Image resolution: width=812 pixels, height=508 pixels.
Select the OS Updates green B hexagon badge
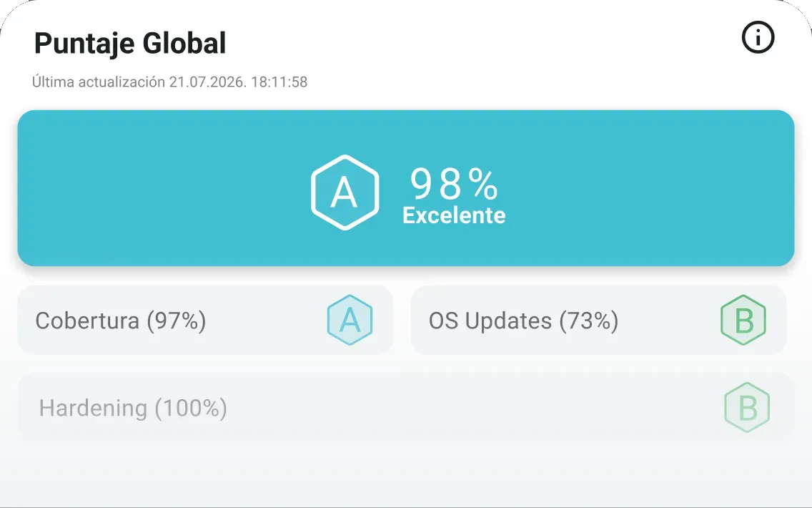743,320
